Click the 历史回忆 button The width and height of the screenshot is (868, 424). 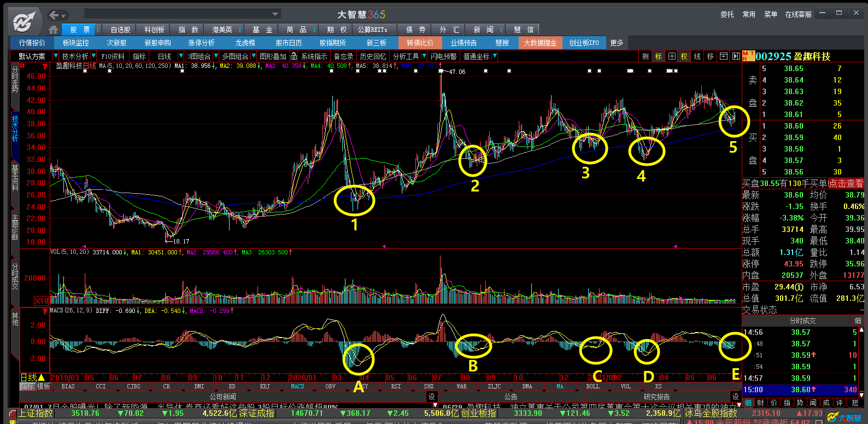click(373, 56)
